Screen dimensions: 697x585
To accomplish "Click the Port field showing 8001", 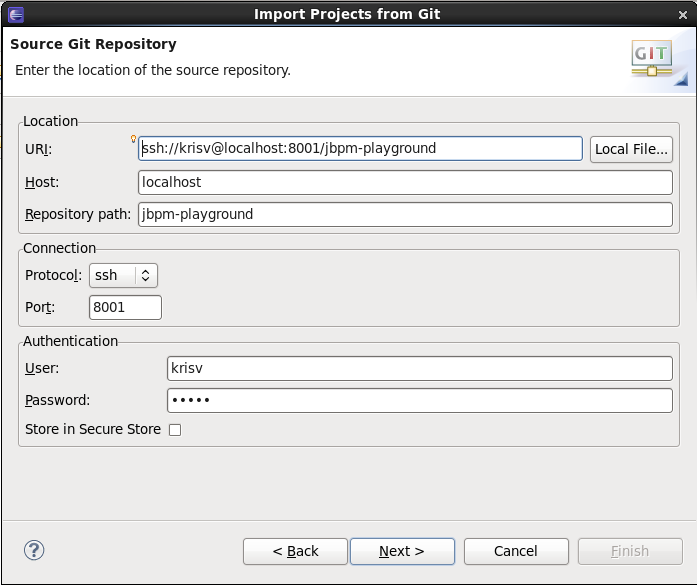I will (x=125, y=308).
